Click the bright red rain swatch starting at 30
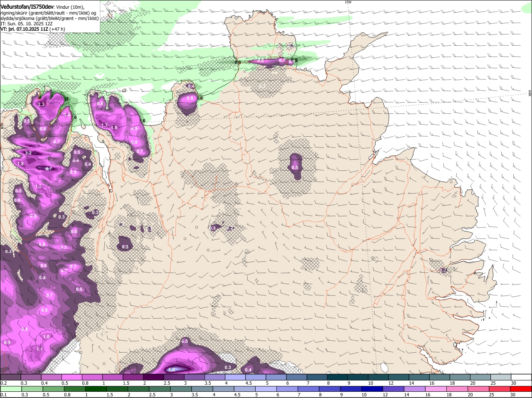 pos(521,389)
